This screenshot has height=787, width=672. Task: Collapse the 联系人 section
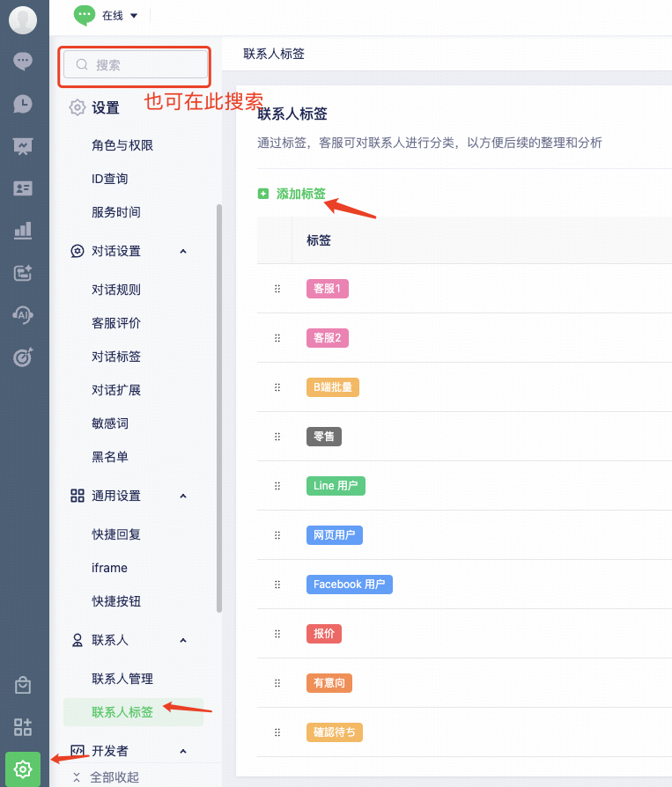coord(183,640)
